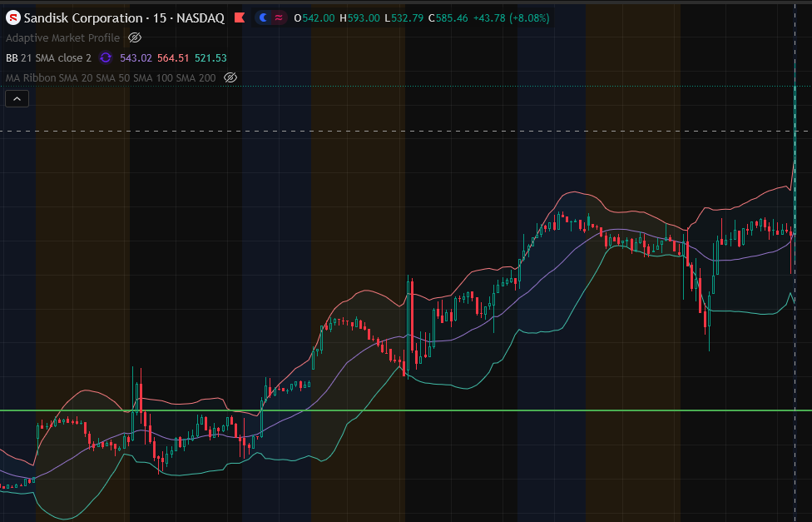Click the low value L532.79
Screen dimensions: 812x522
point(404,18)
